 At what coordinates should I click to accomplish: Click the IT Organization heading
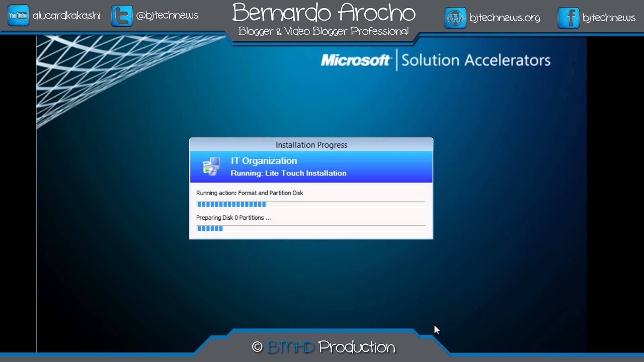[264, 161]
